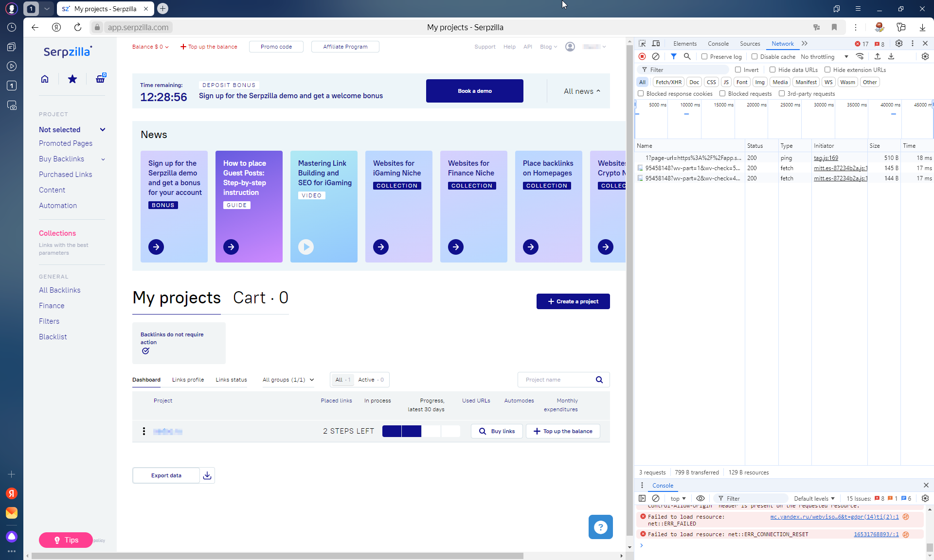This screenshot has width=934, height=560.
Task: Select the DevTools inspect element tool
Action: click(642, 43)
